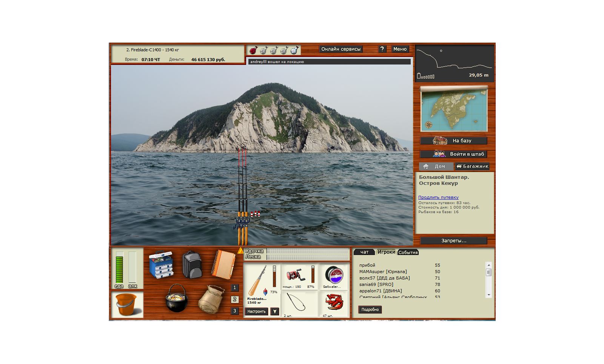Click the Настроить button
Viewport: 604px width, 364px height.
257,312
